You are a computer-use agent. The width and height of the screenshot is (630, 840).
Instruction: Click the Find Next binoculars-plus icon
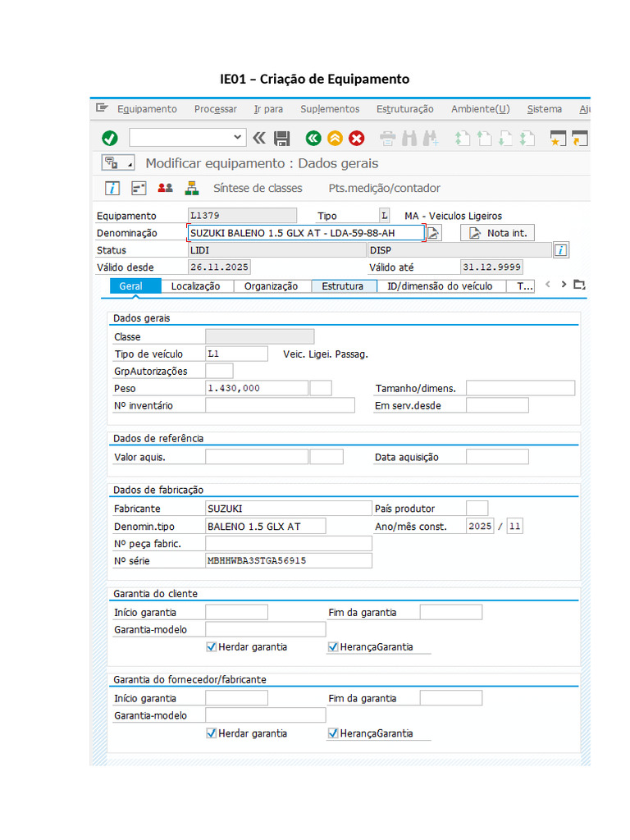[431, 139]
